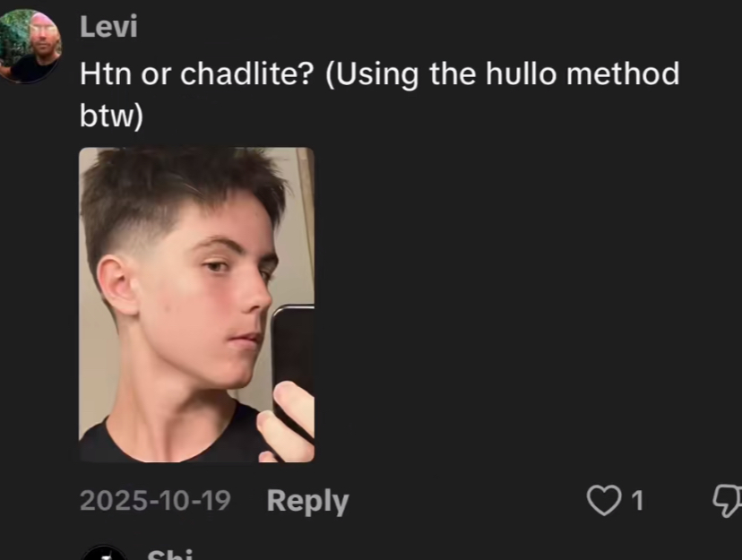Click the word 'Htn' starting the comment

(106, 74)
